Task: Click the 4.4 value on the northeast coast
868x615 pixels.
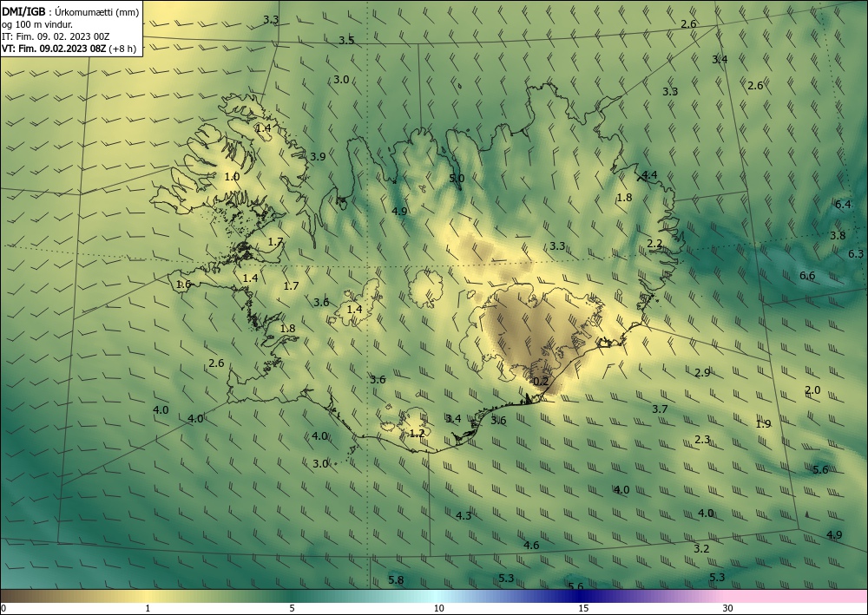Action: click(x=649, y=174)
